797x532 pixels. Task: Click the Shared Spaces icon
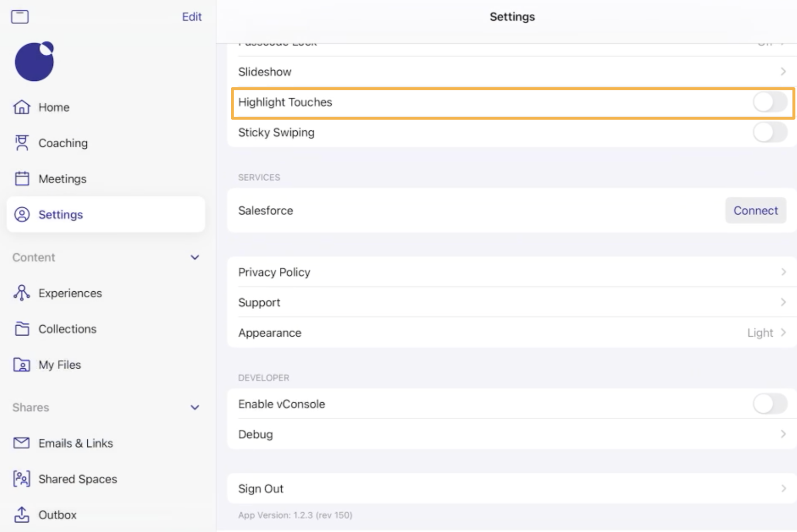pos(22,479)
